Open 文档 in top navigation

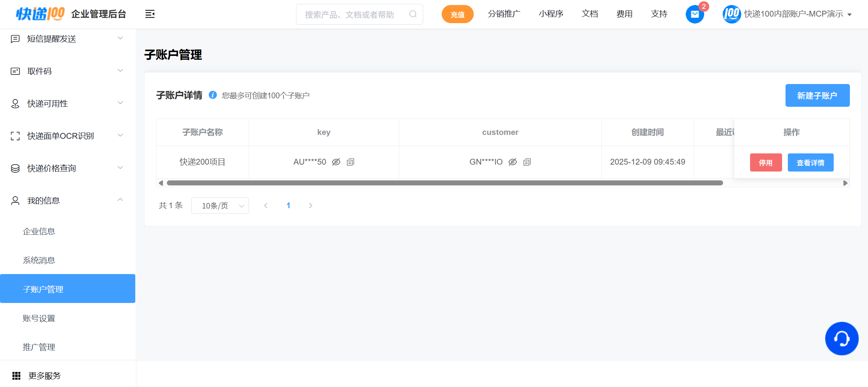tap(589, 14)
